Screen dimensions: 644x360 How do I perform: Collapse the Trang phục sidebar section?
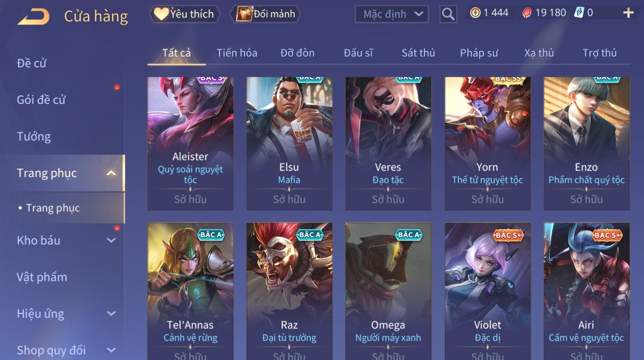point(111,173)
